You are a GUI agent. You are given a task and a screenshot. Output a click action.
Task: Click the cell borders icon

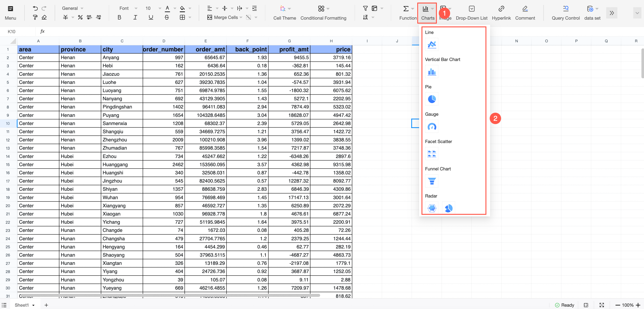point(183,17)
